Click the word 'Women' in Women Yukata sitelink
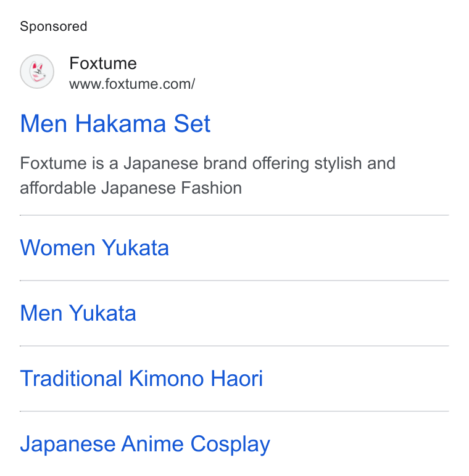This screenshot has height=476, width=469. (58, 248)
